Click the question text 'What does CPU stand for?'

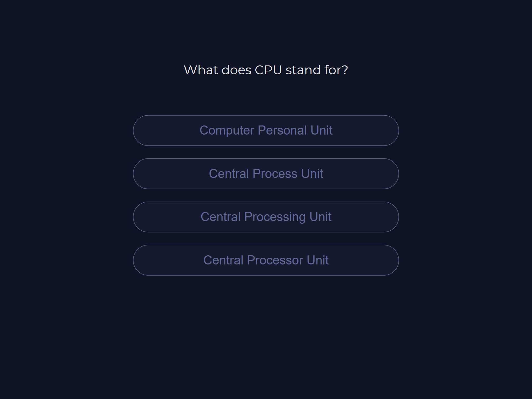(x=266, y=70)
